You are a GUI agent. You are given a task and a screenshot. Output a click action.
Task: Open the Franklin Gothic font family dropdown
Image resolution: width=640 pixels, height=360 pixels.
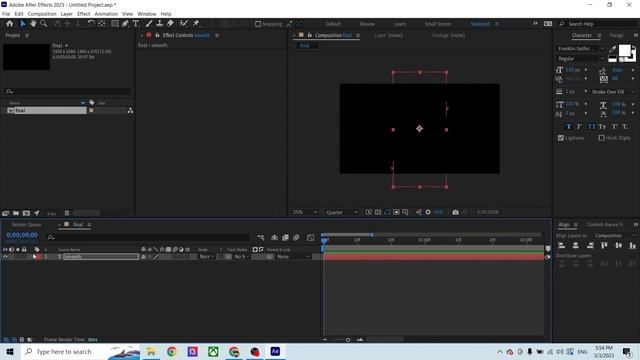[581, 49]
